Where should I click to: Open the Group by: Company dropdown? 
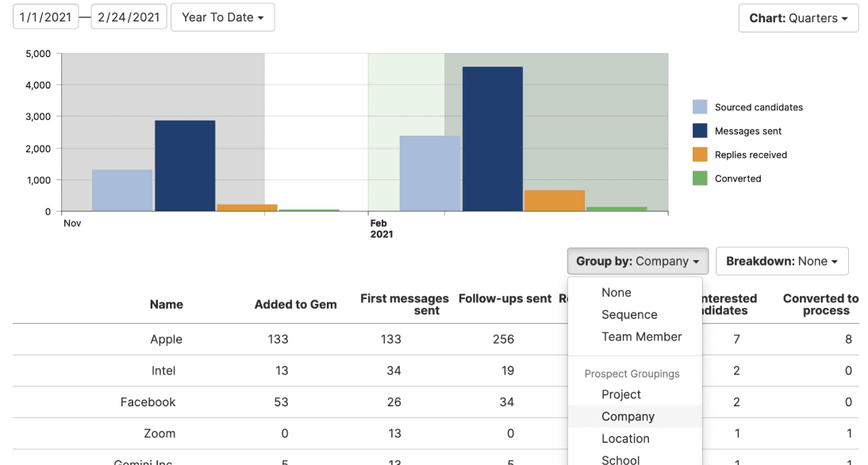coord(637,260)
